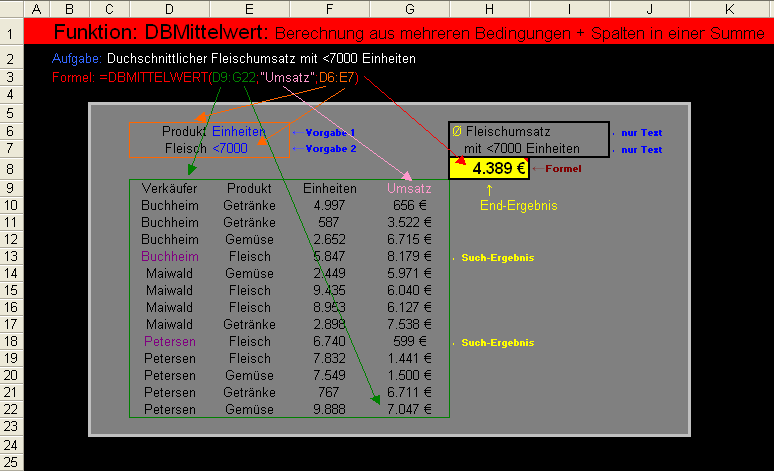Click 'nur Text' label in row 6
774x471 pixels.
642,133
